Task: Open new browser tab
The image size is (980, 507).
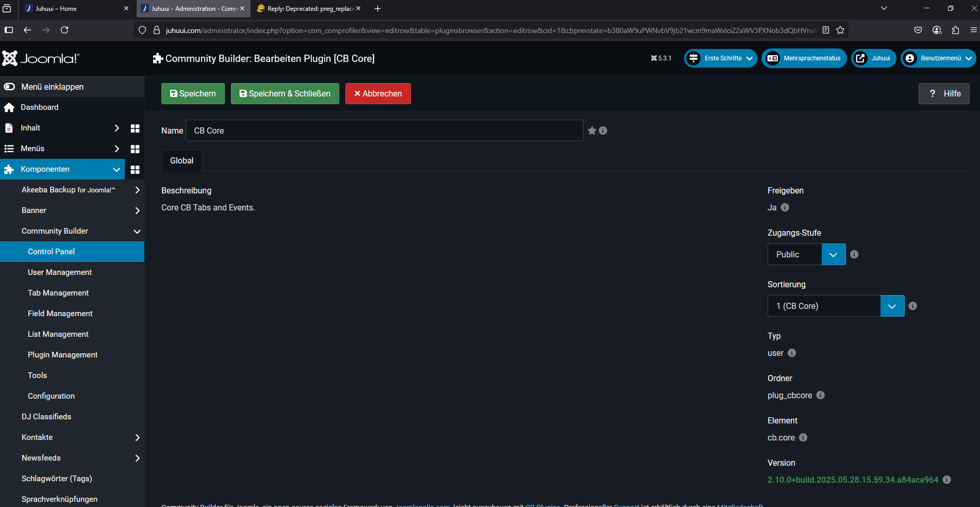Action: [x=377, y=9]
